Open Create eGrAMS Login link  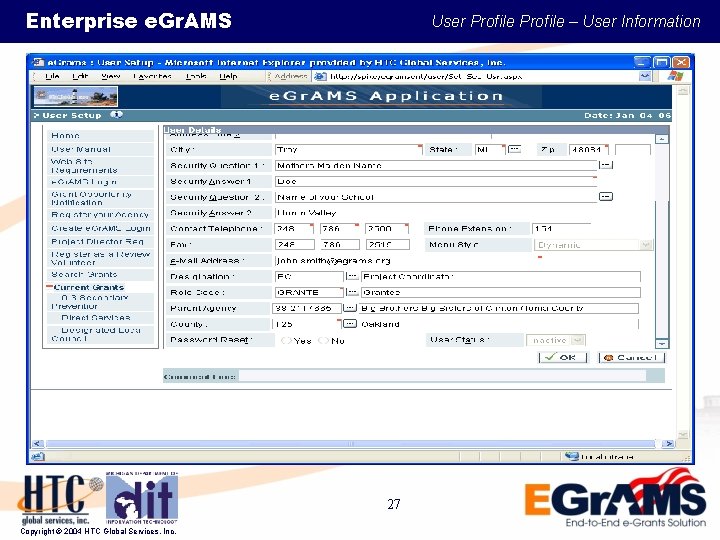click(101, 228)
